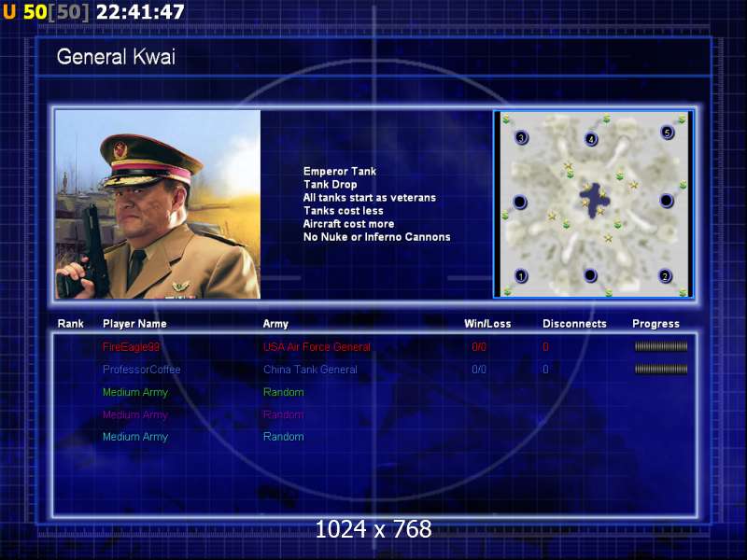Click the Rank column header
Image resolution: width=747 pixels, height=560 pixels.
tap(71, 324)
